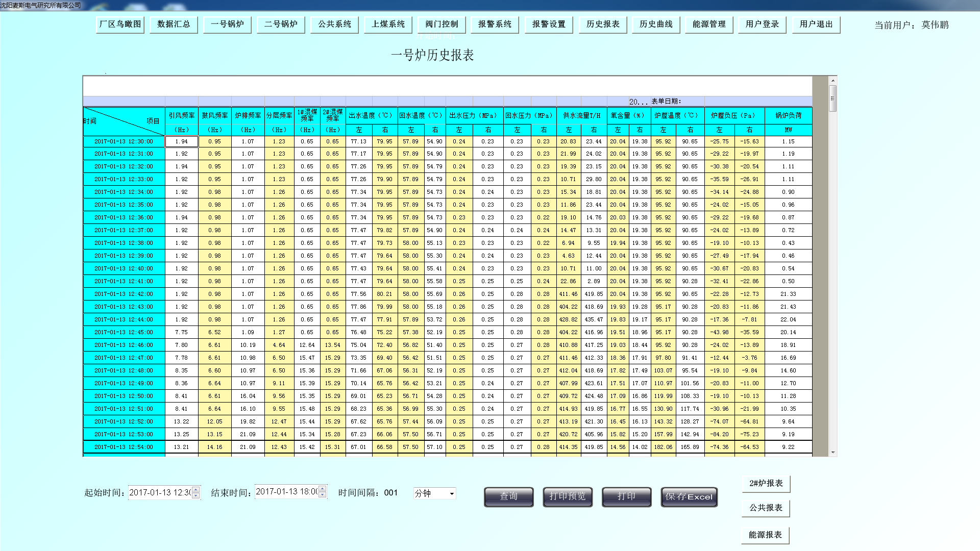Click 用户退出 to log out
Image resolution: width=980 pixels, height=551 pixels.
816,24
